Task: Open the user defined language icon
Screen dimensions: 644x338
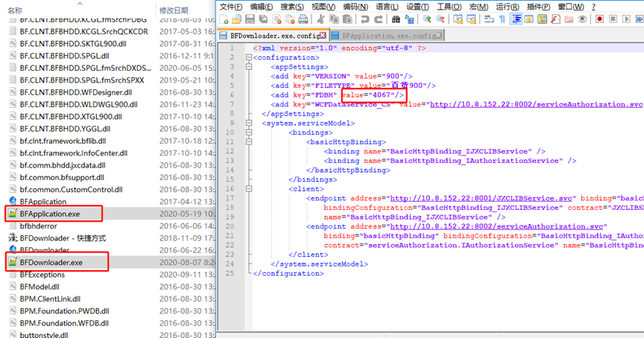Action: [529, 19]
